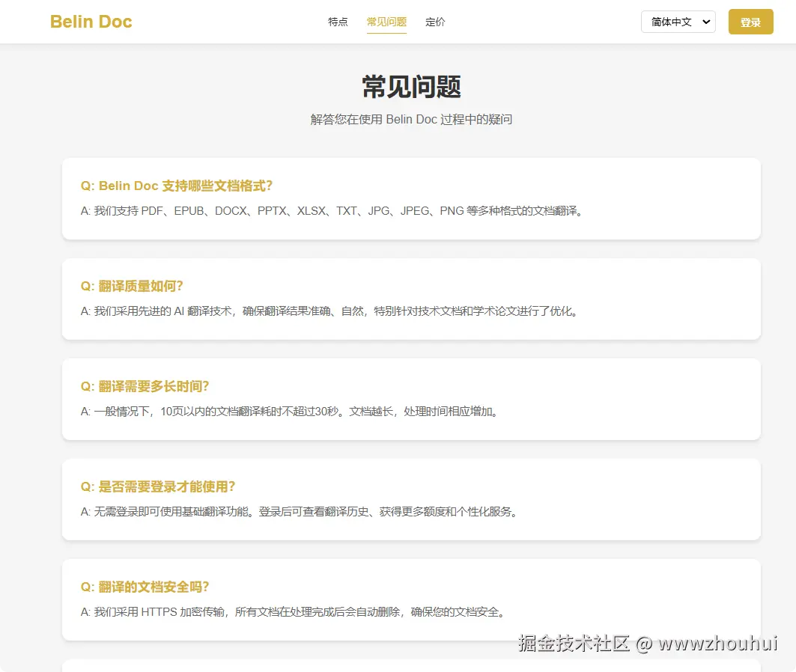Click the answer about 先进的 AI 翻译技术

pyautogui.click(x=329, y=311)
